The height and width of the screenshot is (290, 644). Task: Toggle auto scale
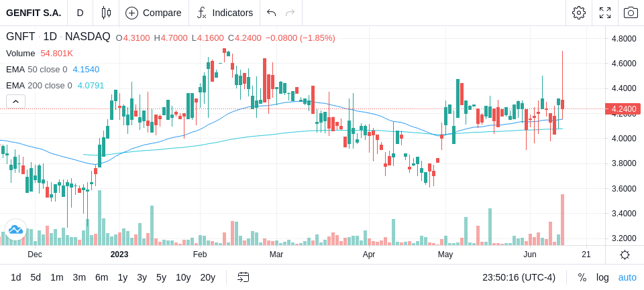tap(627, 278)
